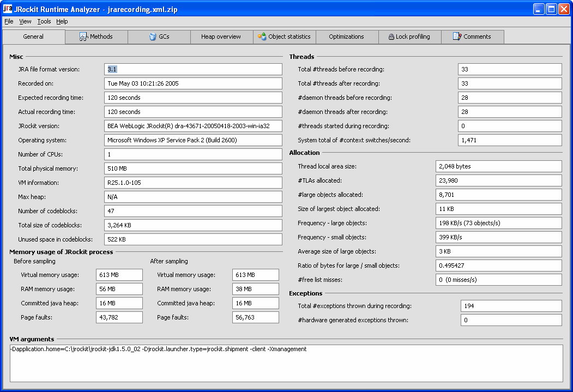The height and width of the screenshot is (392, 573).
Task: Click the #threads started during recording field
Action: (510, 126)
